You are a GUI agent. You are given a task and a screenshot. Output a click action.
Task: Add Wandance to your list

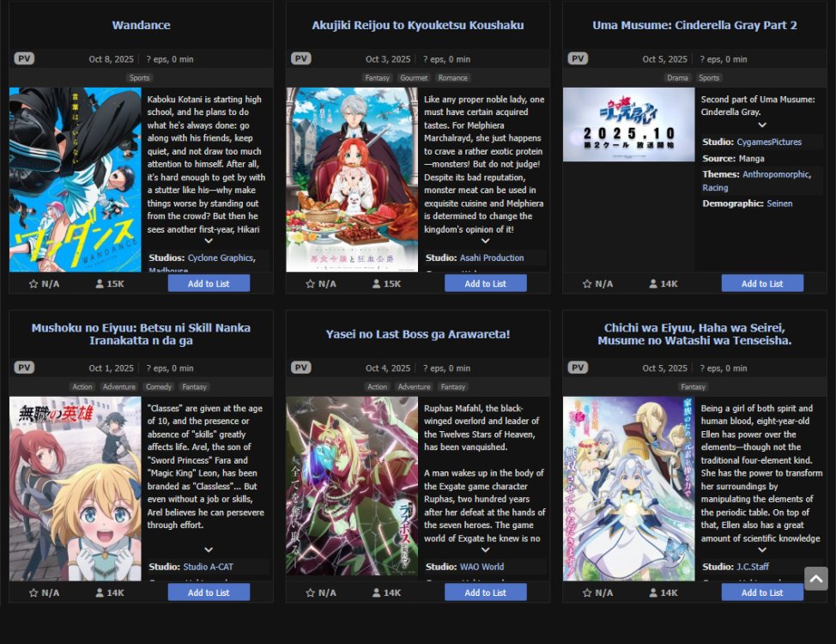[209, 284]
